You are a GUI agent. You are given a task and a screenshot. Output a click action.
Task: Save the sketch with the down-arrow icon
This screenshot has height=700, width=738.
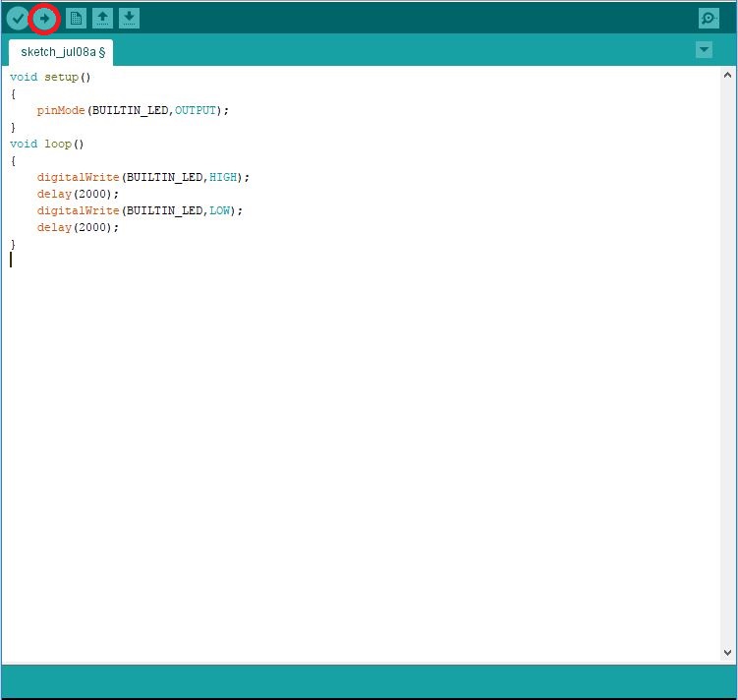click(129, 19)
